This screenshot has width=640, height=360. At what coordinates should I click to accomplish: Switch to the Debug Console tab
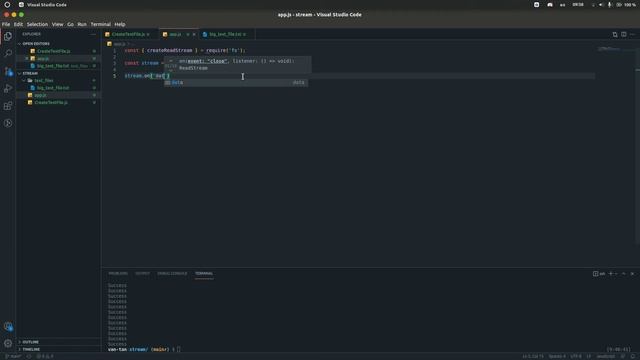pyautogui.click(x=172, y=273)
